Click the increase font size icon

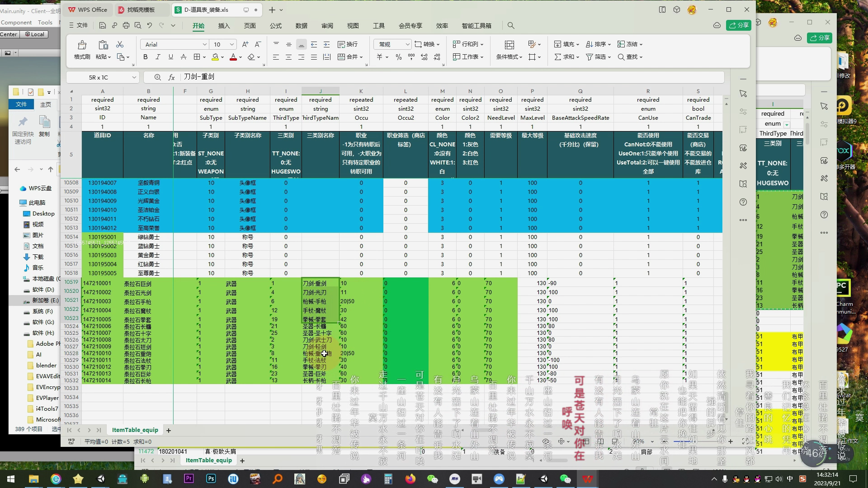245,44
